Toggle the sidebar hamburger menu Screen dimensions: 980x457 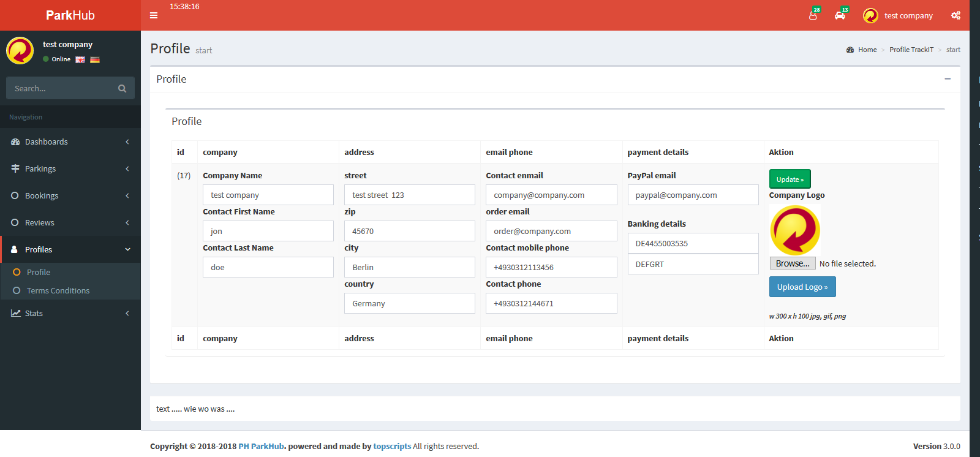tap(154, 15)
